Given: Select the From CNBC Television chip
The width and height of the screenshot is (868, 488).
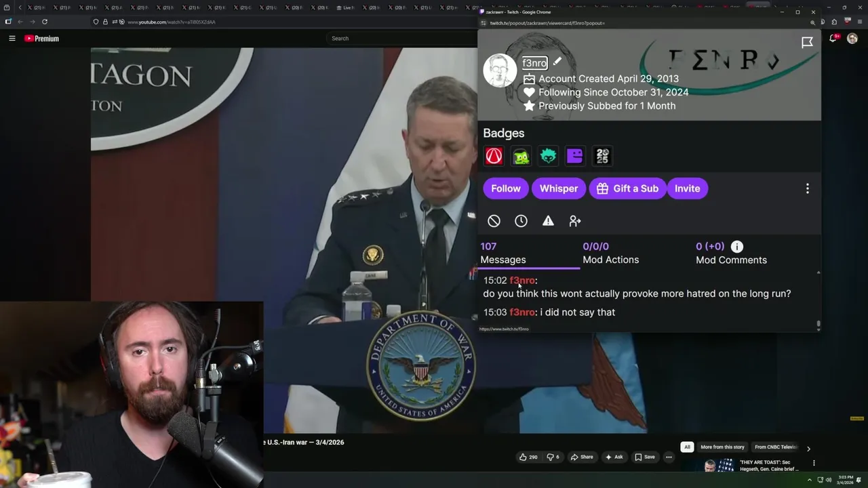Looking at the screenshot, I should [776, 447].
